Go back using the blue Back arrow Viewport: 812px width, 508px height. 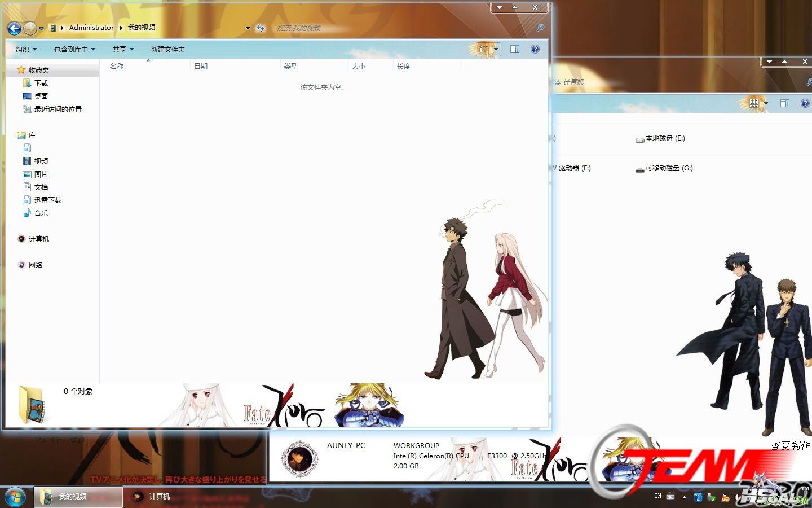14,28
